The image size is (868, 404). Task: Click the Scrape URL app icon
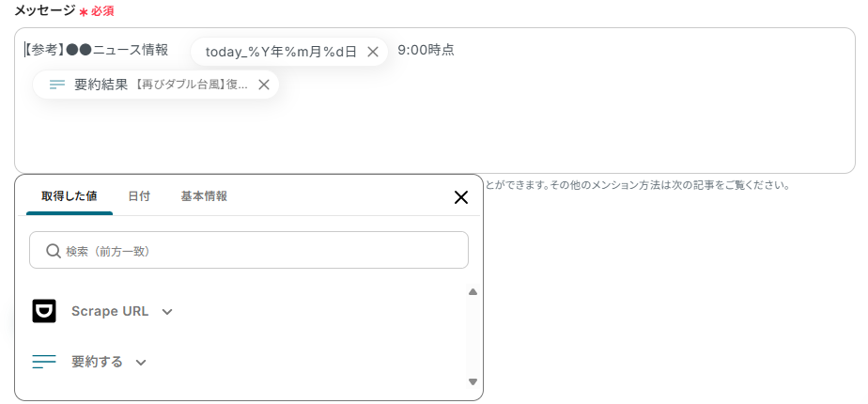point(44,311)
